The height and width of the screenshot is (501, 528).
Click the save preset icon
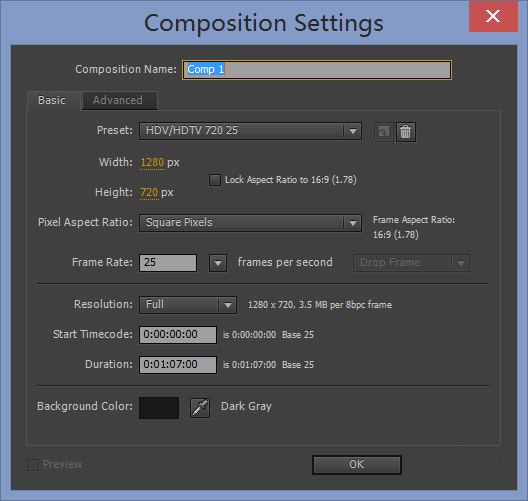pyautogui.click(x=384, y=132)
